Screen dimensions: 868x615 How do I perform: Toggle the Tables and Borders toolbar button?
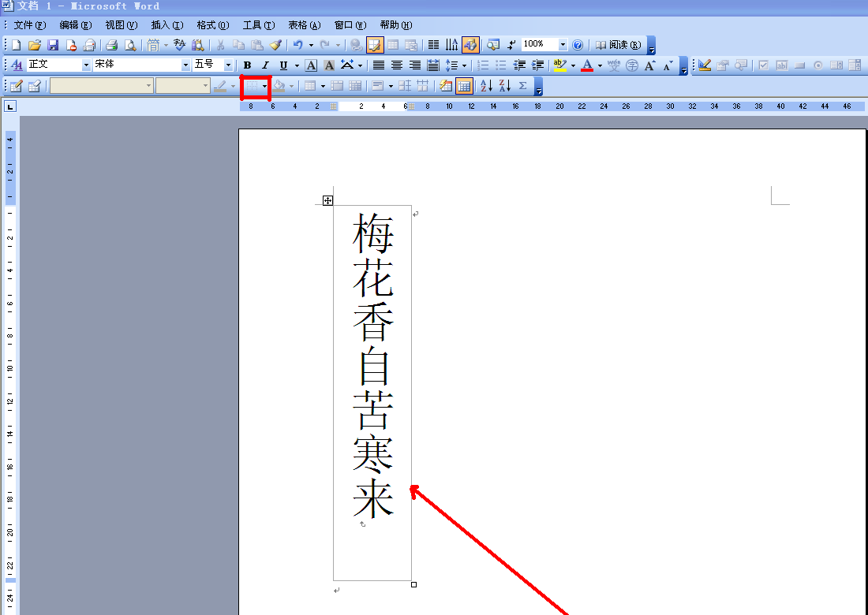click(375, 45)
